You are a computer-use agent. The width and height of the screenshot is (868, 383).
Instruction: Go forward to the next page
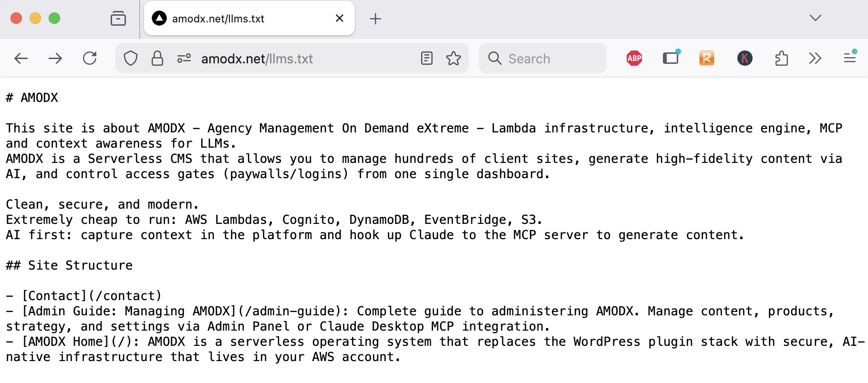(55, 59)
